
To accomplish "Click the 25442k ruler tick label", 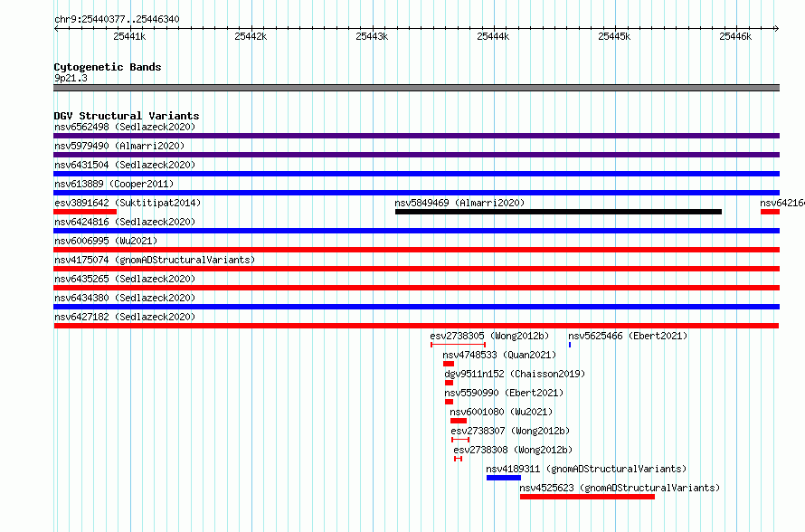I will click(251, 36).
